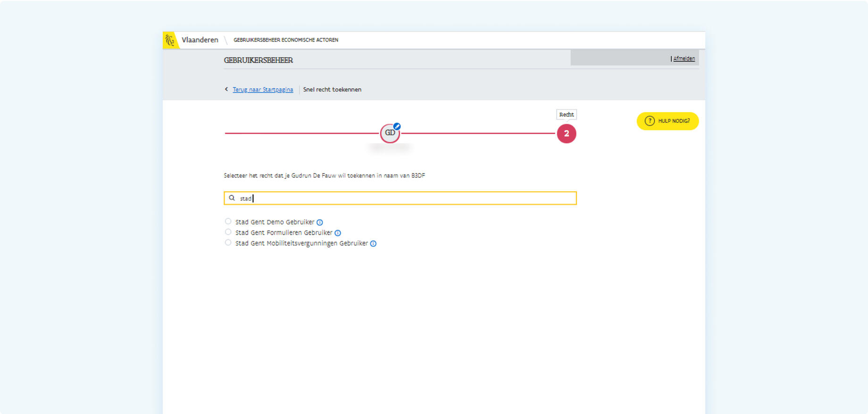Click the Vlaanderen lion logo
The height and width of the screenshot is (414, 868).
click(x=170, y=40)
